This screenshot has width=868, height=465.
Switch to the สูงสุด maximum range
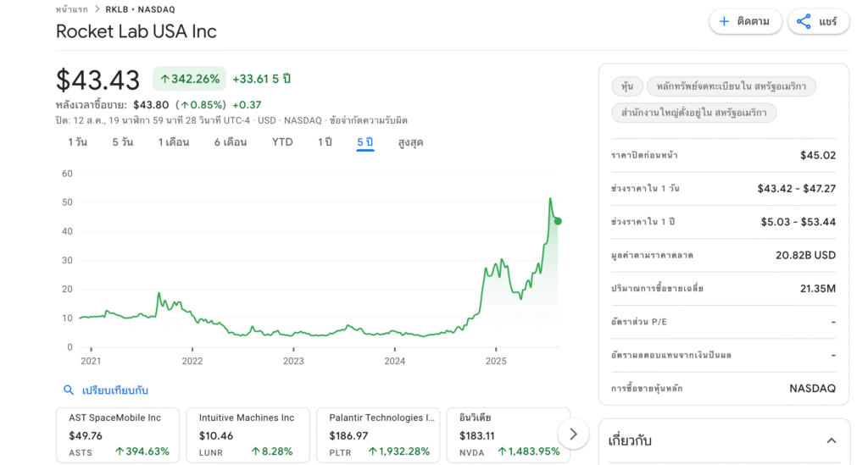tap(411, 142)
